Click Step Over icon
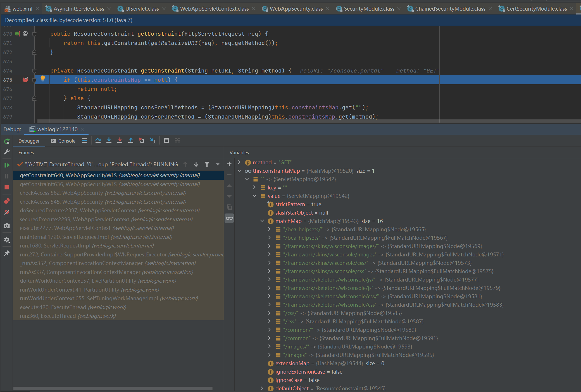This screenshot has width=581, height=392. pos(98,141)
